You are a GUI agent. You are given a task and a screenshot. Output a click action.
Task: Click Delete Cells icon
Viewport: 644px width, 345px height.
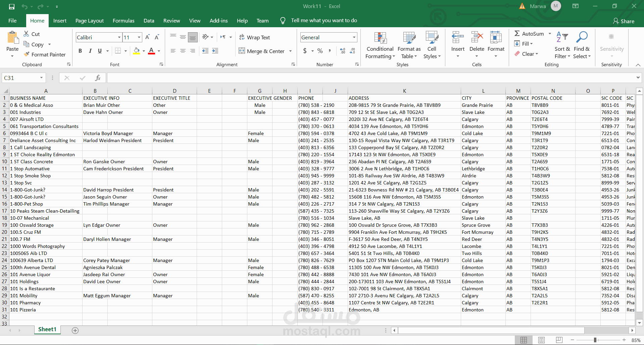[x=477, y=38]
